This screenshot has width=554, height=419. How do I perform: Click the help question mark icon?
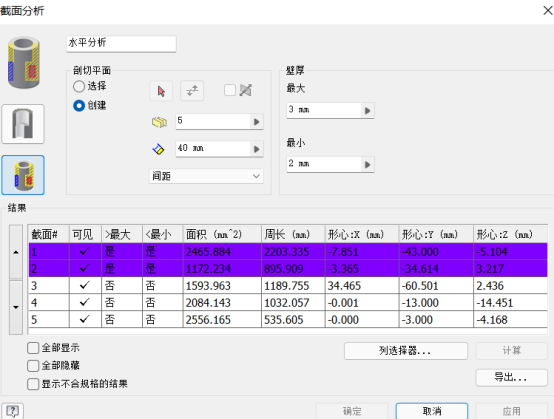tap(13, 411)
